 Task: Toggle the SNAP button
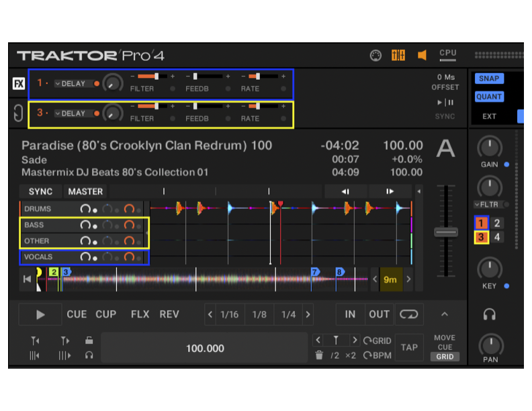(x=489, y=79)
